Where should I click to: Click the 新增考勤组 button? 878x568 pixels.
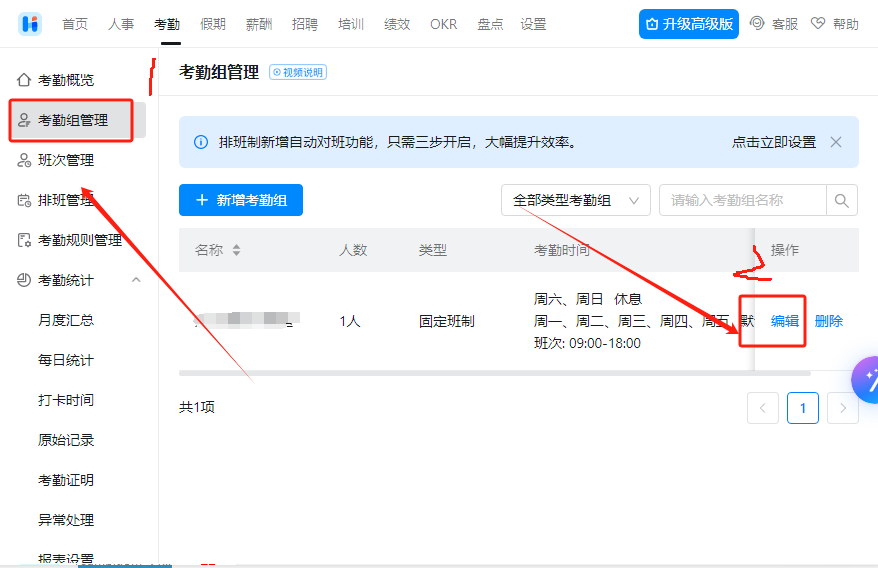(241, 200)
